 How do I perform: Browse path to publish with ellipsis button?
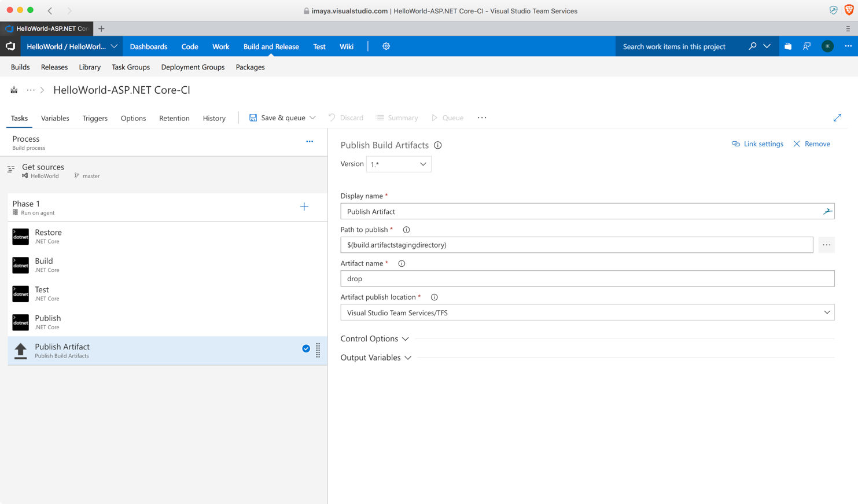point(826,245)
